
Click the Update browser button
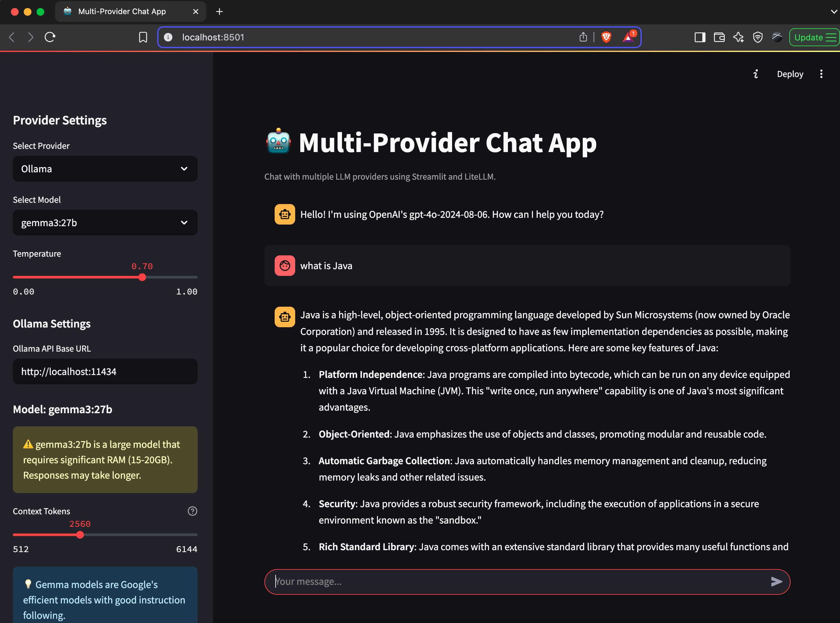[x=814, y=37]
